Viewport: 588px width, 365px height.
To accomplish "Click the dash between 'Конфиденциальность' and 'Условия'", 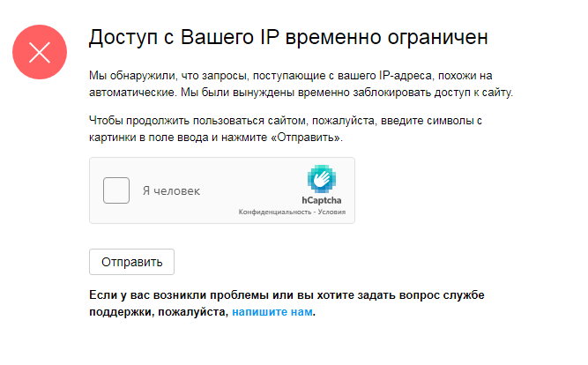I will click(x=315, y=212).
